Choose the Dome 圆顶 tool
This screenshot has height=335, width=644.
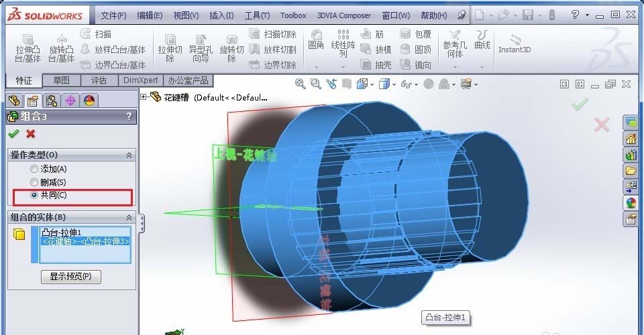[x=415, y=50]
